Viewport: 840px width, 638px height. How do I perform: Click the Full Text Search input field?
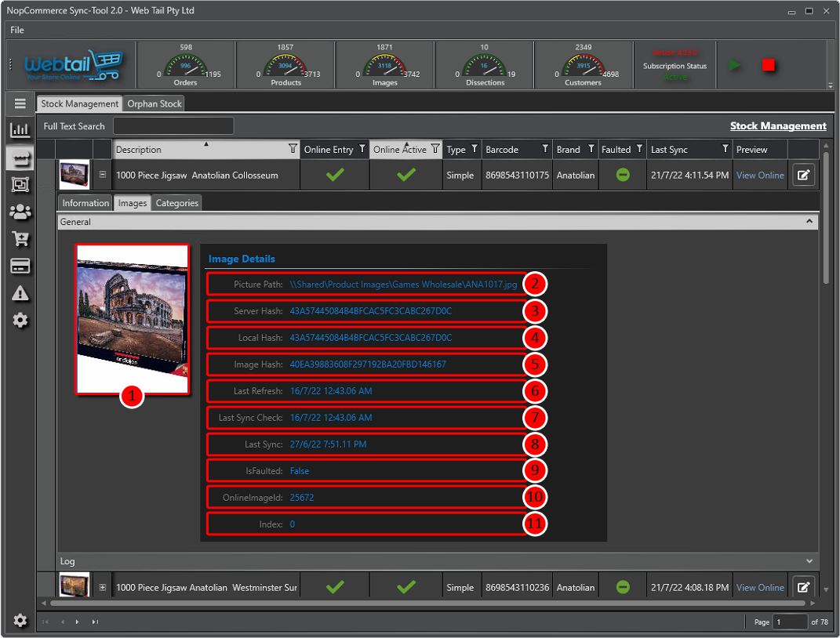pyautogui.click(x=173, y=126)
